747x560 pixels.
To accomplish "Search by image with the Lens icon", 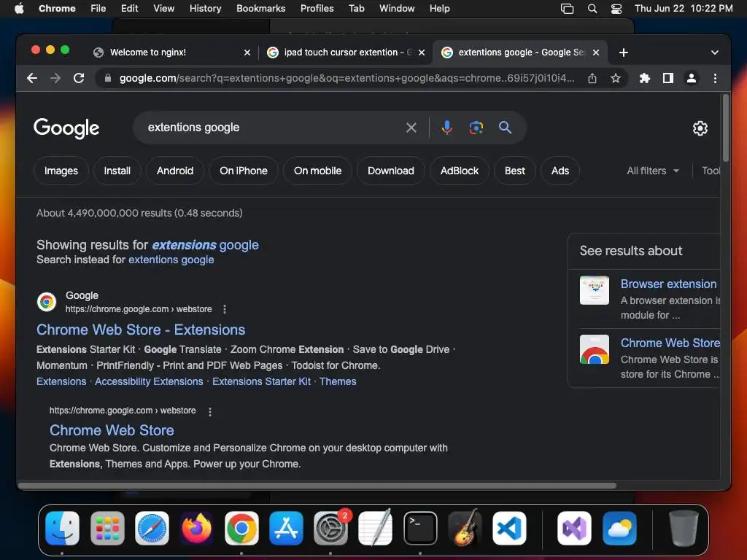I will click(476, 128).
